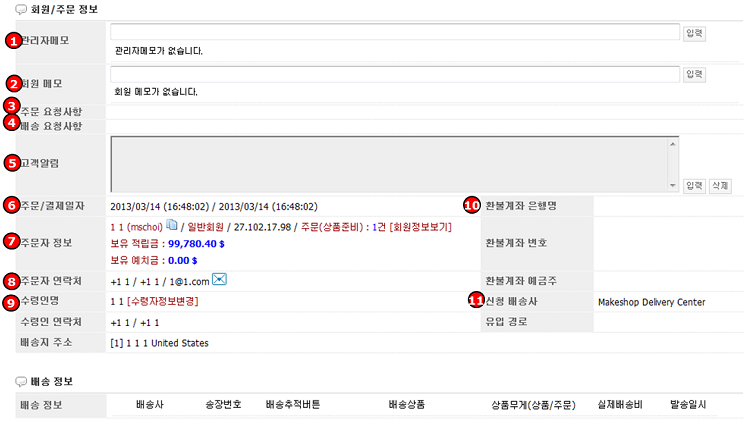Screen dimensions: 750x426
Task: Click the speech bubble icon by 회원/주문 정보
Action: (21, 9)
